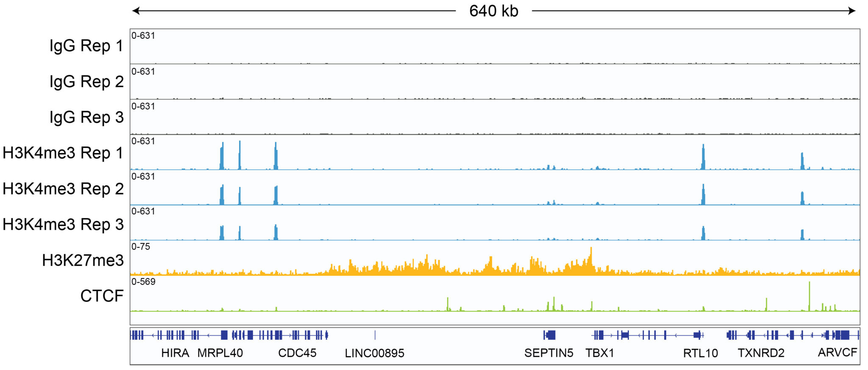This screenshot has height=370, width=868.
Task: Click the SEPTIN5 gene name
Action: [x=548, y=353]
